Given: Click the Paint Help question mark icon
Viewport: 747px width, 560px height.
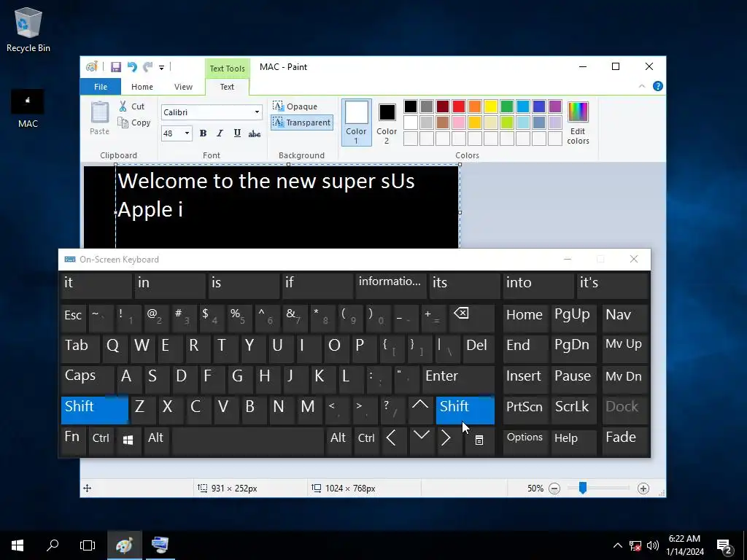Looking at the screenshot, I should 658,86.
